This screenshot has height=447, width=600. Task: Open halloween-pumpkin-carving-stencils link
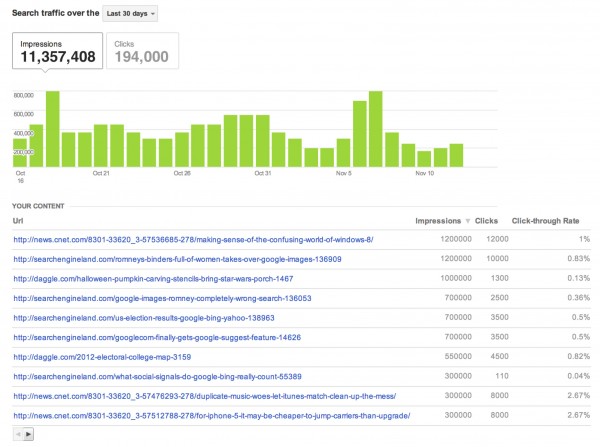click(153, 279)
